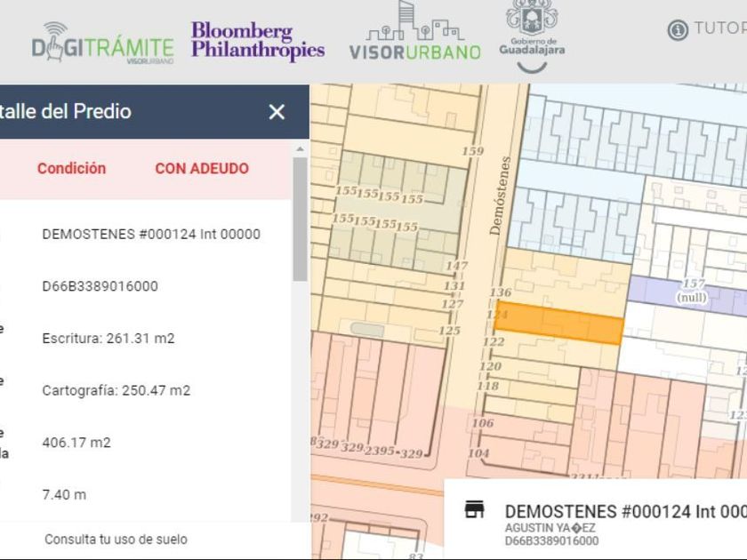The image size is (747, 560).
Task: Select parcel 106 in the pink zone
Action: 483,422
